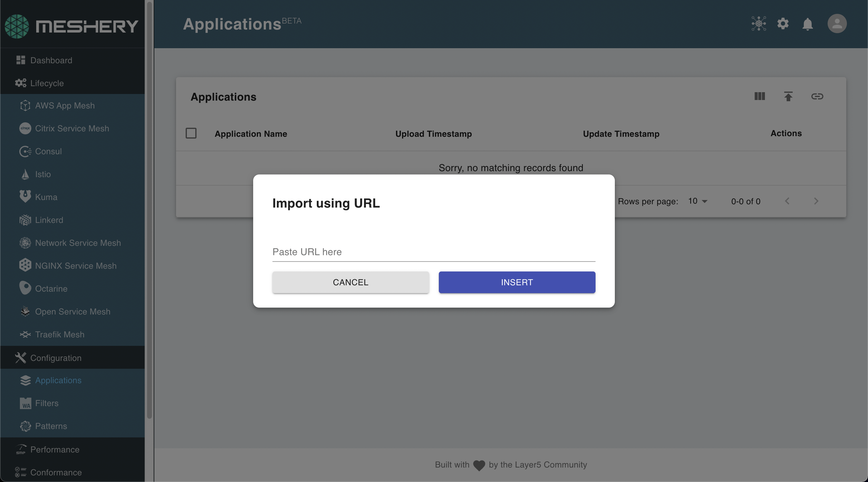
Task: Click the Meshery operator mesh icon
Action: [x=759, y=23]
